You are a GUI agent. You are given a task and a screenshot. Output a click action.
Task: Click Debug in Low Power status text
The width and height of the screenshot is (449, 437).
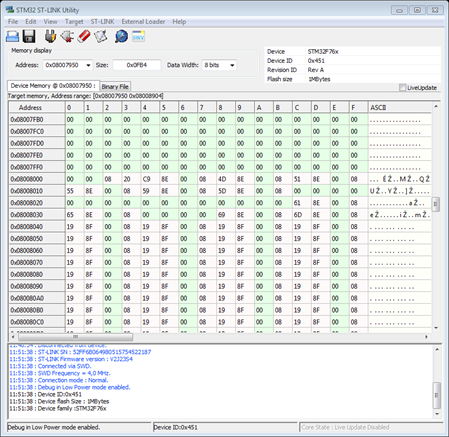[x=54, y=427]
